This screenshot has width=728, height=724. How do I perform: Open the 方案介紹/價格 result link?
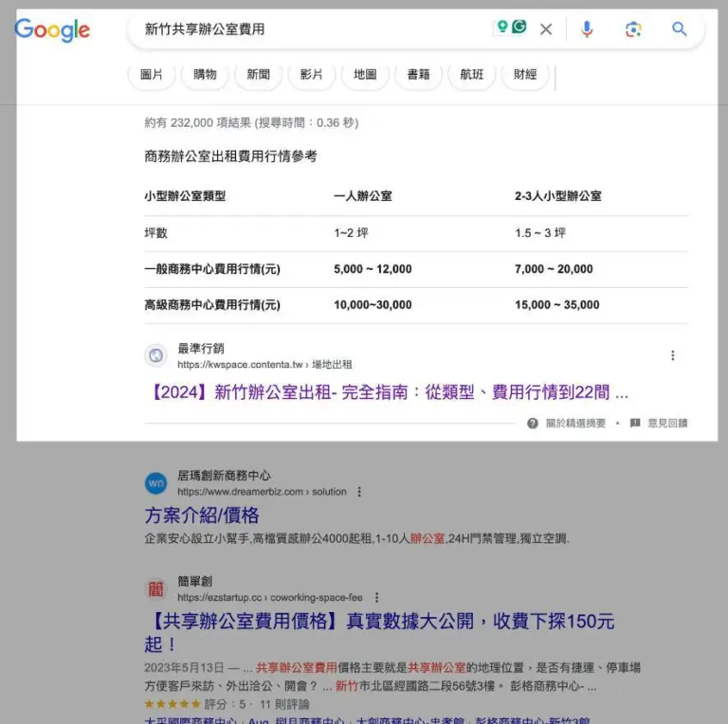click(x=202, y=516)
